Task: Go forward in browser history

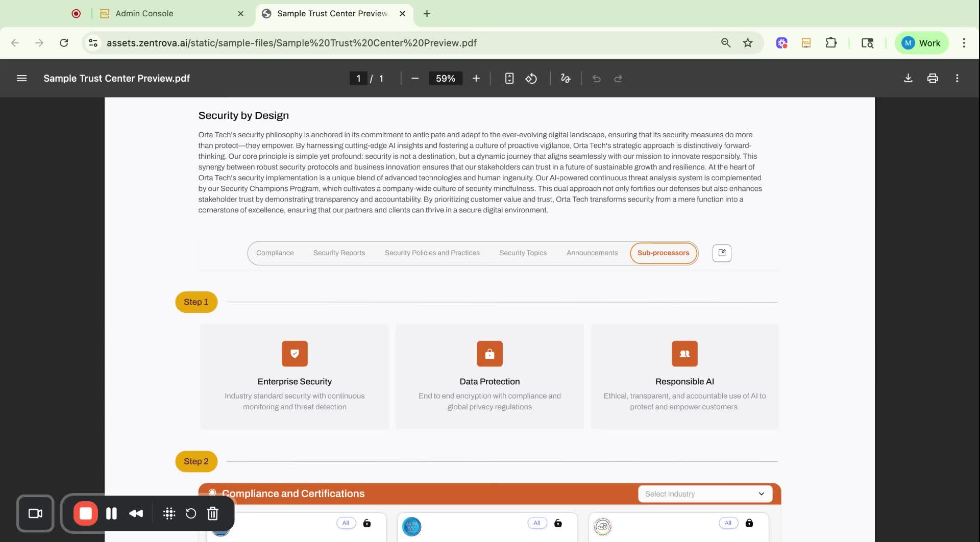Action: coord(39,43)
